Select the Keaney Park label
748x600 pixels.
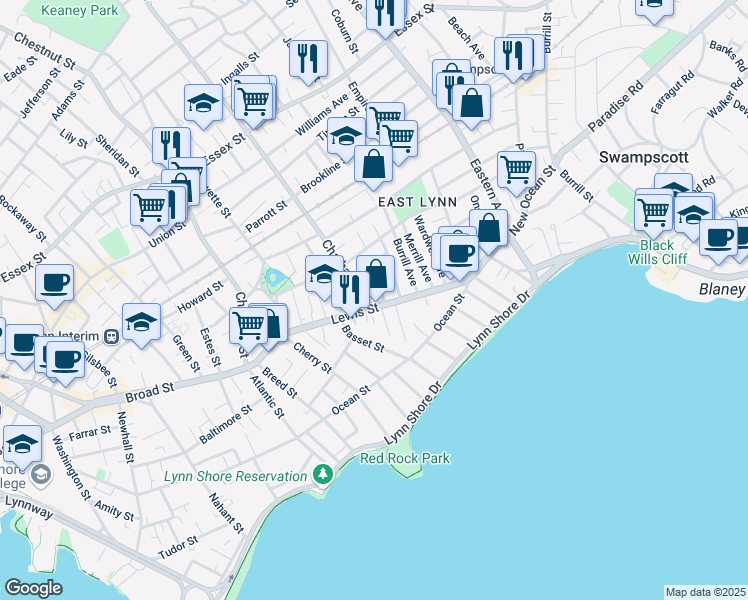[79, 10]
